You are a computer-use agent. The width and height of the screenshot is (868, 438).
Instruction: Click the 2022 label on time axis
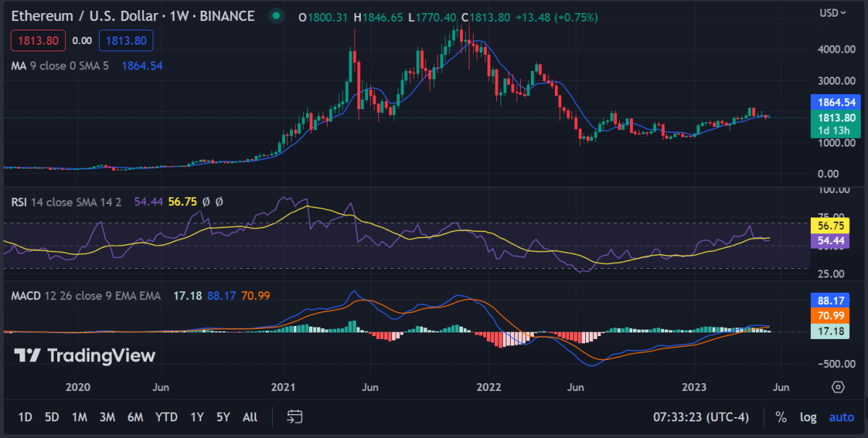490,387
